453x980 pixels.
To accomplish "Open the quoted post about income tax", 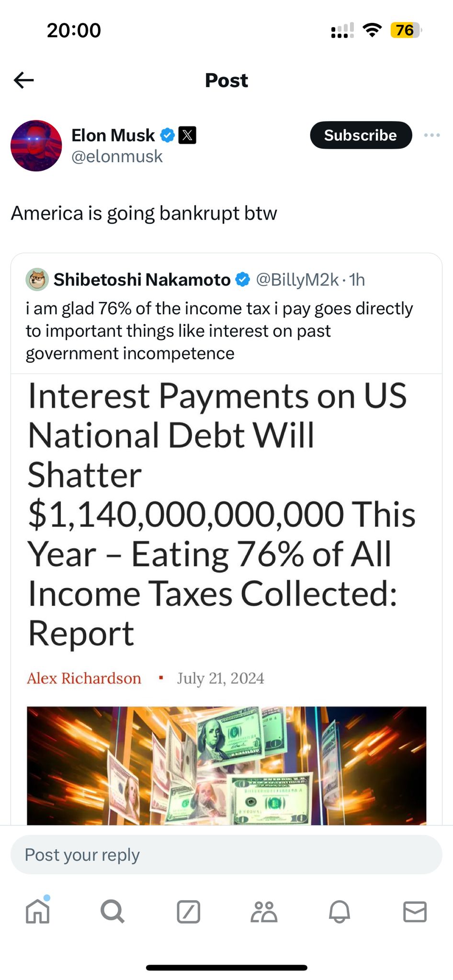I will [219, 331].
